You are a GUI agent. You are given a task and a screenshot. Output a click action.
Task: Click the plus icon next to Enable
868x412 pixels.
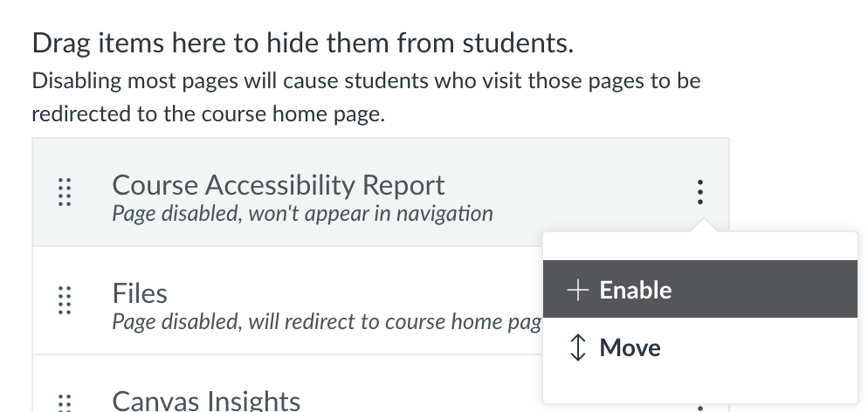pyautogui.click(x=577, y=291)
